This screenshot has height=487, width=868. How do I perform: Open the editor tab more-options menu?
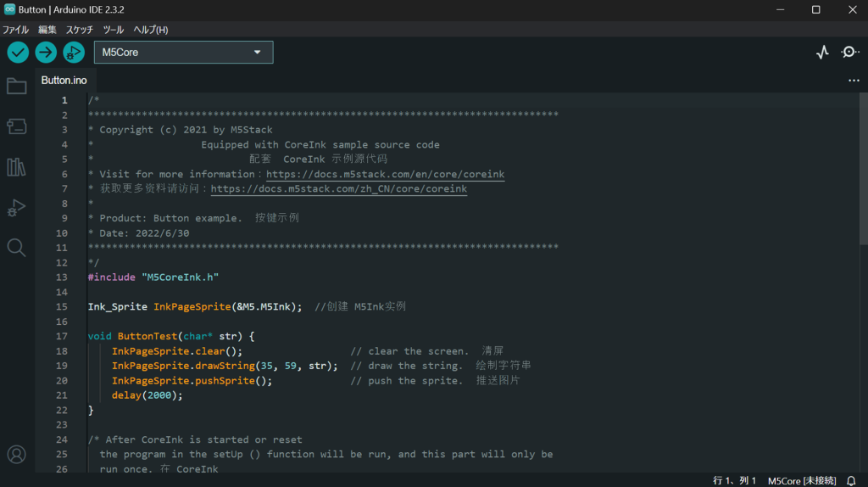[x=854, y=81]
